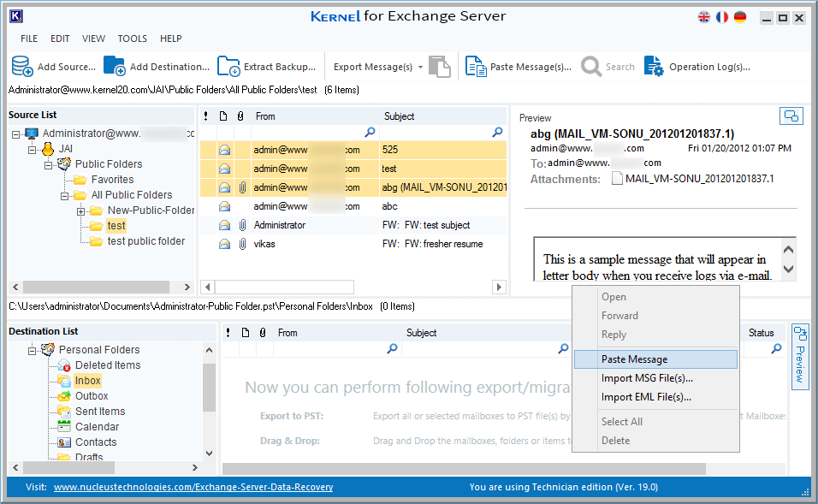Sort source messages by Subject header
Screen dimensions: 818x504
(x=399, y=116)
